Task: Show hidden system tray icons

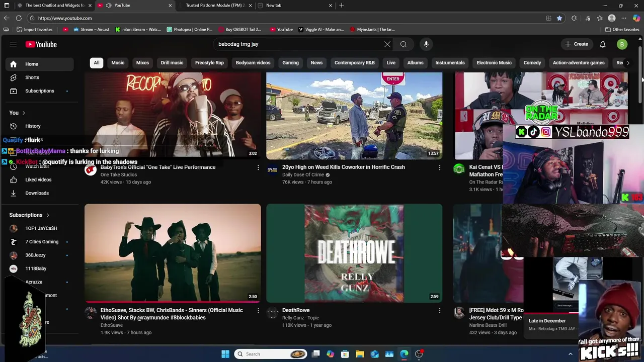Action: point(571,354)
